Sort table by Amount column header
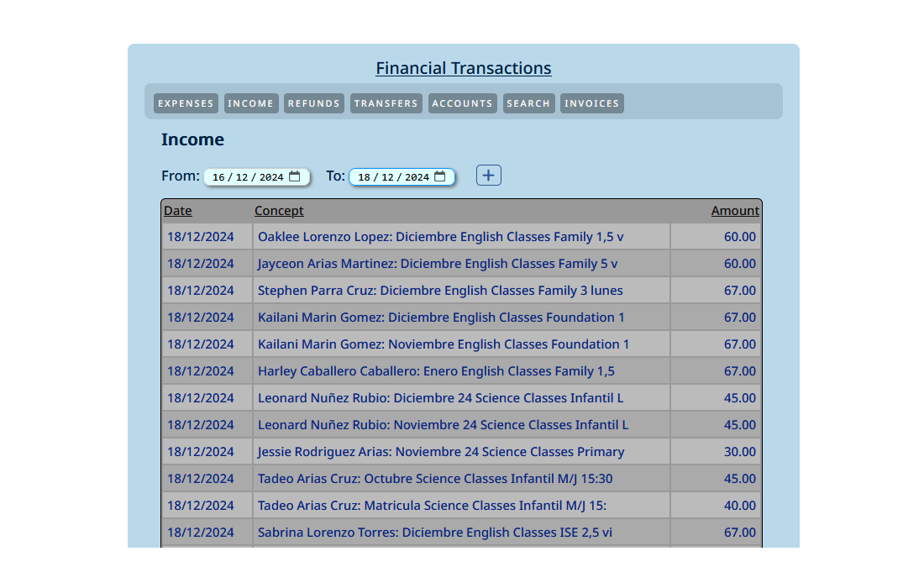924x588 pixels. pos(735,211)
